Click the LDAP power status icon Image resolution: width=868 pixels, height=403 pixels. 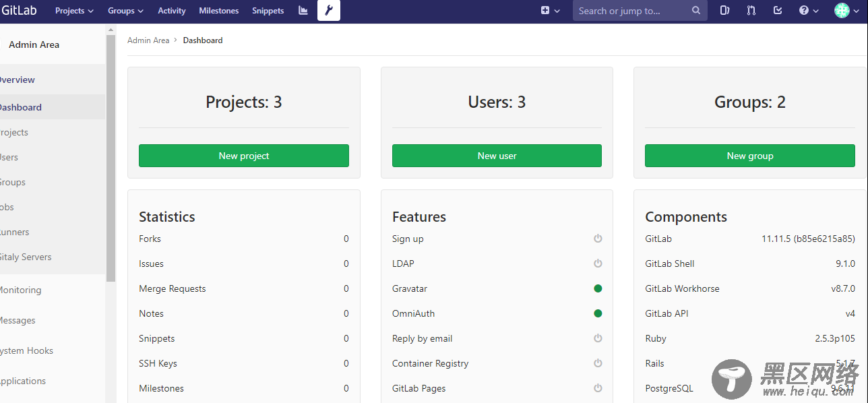[x=598, y=263]
